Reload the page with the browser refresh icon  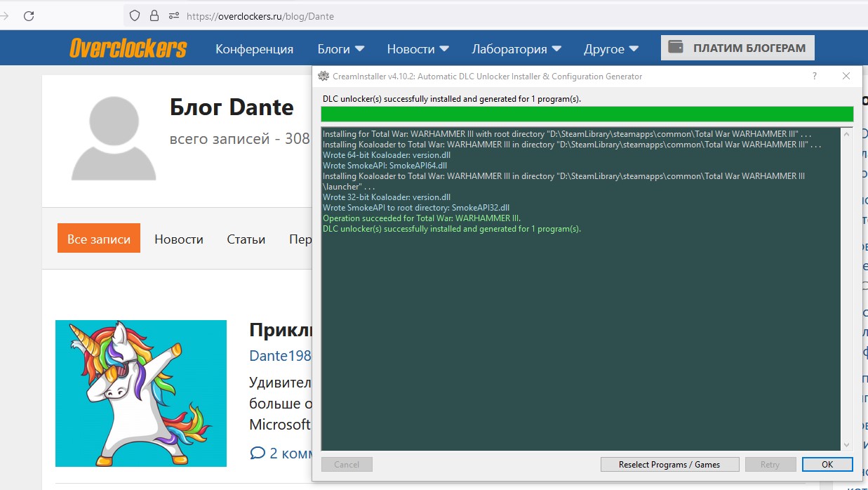[x=29, y=15]
